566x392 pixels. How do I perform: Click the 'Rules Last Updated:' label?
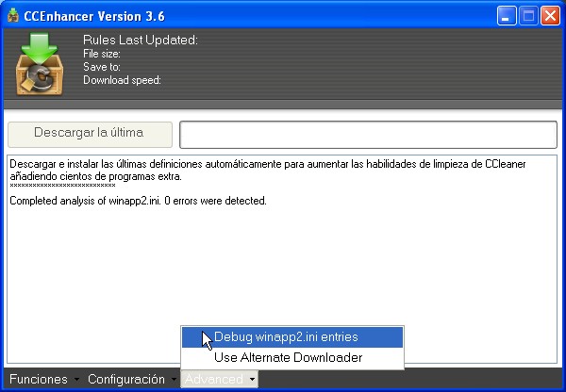click(x=141, y=40)
